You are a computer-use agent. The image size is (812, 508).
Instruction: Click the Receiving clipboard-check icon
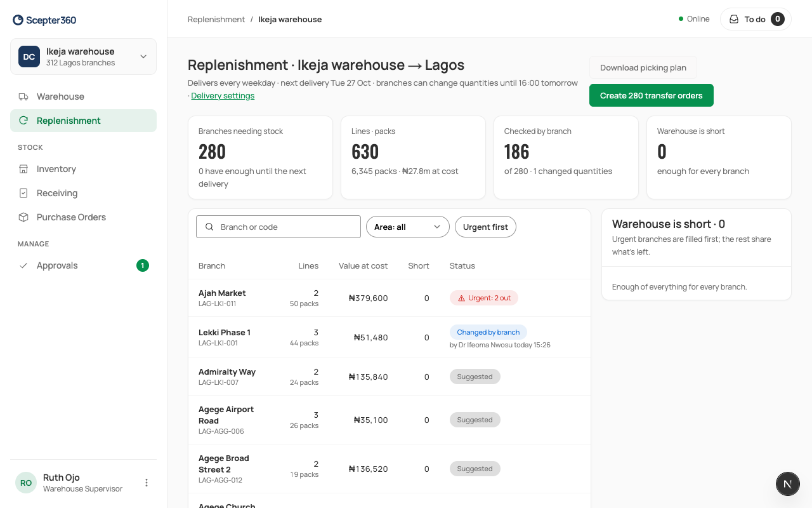click(23, 193)
